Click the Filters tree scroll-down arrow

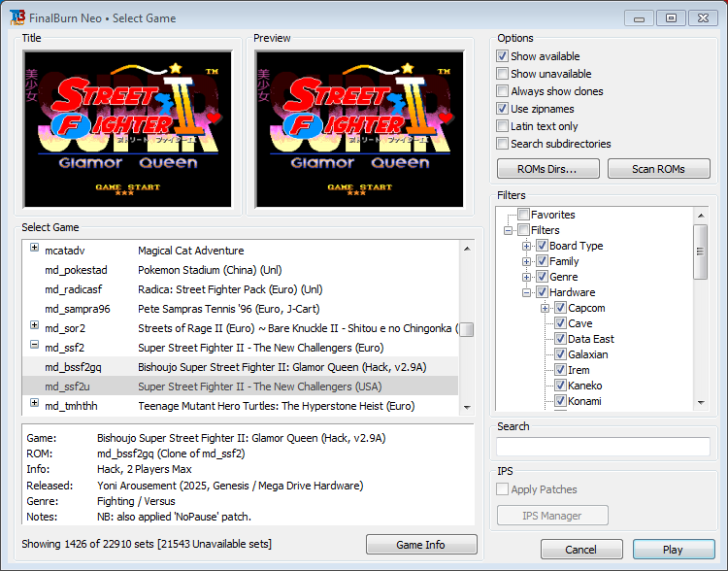pyautogui.click(x=701, y=402)
